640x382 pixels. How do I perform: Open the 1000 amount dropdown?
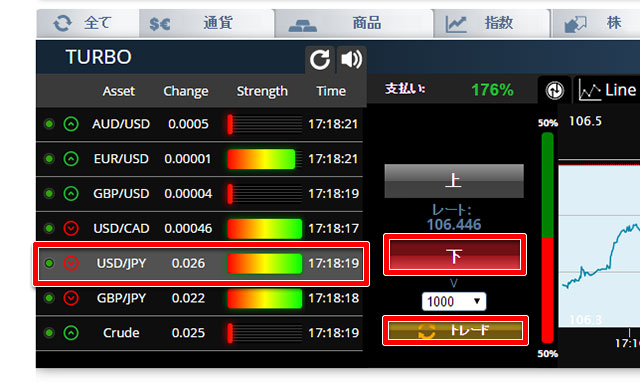coord(454,302)
